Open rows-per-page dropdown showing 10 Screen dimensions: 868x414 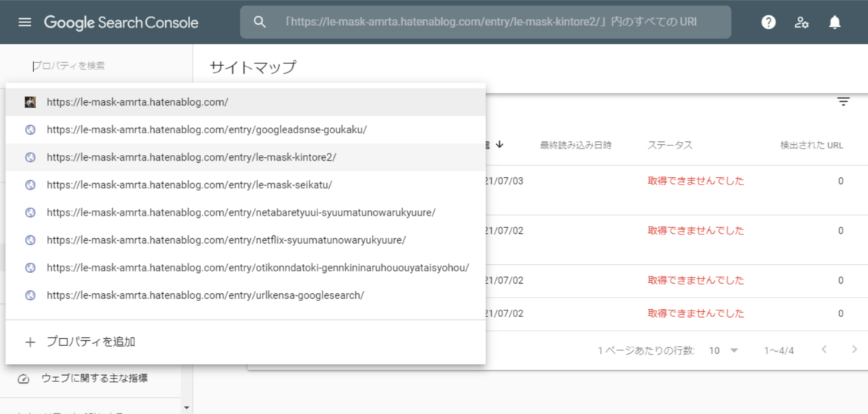pyautogui.click(x=723, y=350)
